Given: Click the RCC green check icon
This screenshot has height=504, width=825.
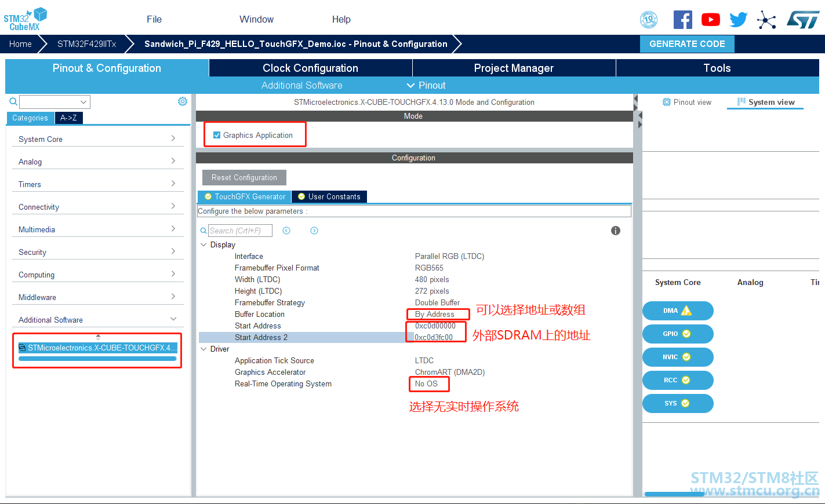Looking at the screenshot, I should [x=686, y=380].
